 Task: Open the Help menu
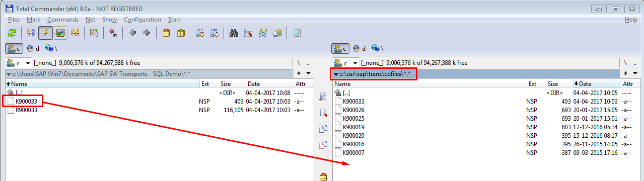(x=631, y=20)
